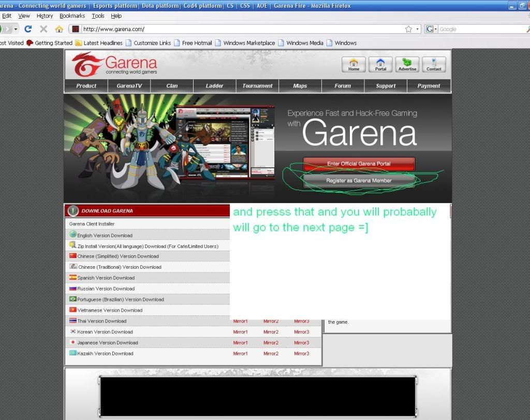The image size is (530, 420).
Task: Bookmark this page with the star icon
Action: click(x=409, y=29)
